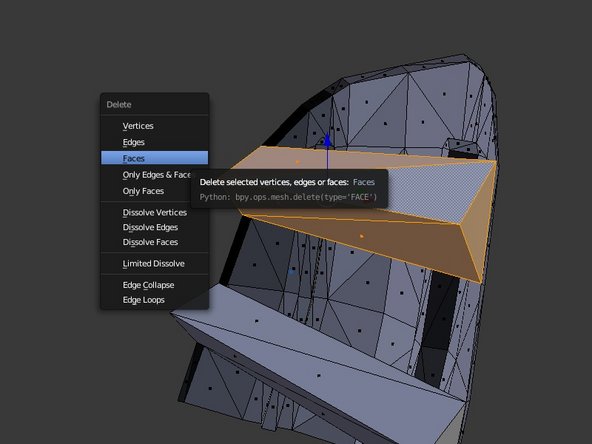This screenshot has width=592, height=444.
Task: Choose Edge Collapse from Delete menu
Action: pos(154,285)
